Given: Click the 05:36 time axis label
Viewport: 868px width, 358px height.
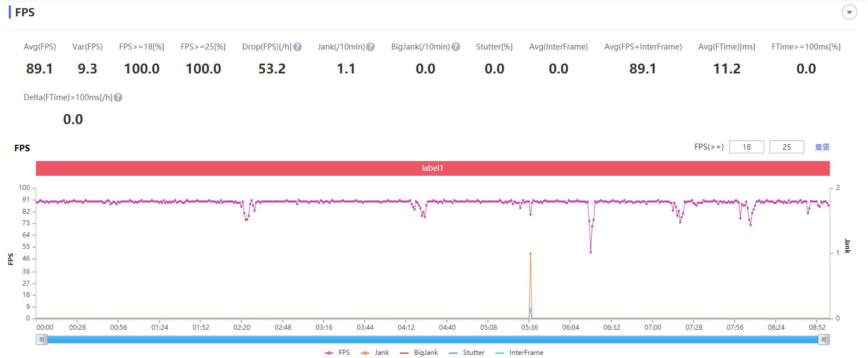Looking at the screenshot, I should 530,328.
